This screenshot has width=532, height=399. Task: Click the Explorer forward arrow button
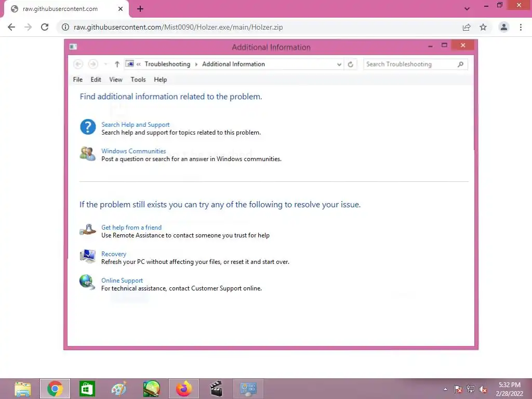(93, 64)
